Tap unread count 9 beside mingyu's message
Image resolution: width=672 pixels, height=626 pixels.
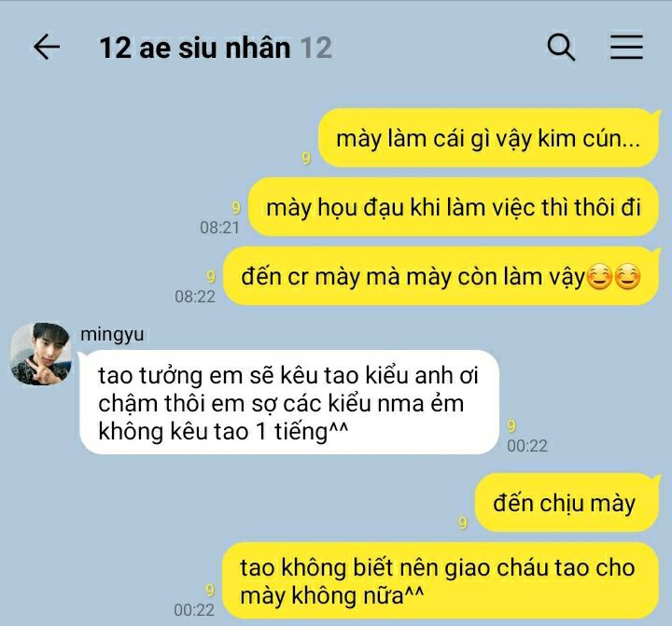511,426
